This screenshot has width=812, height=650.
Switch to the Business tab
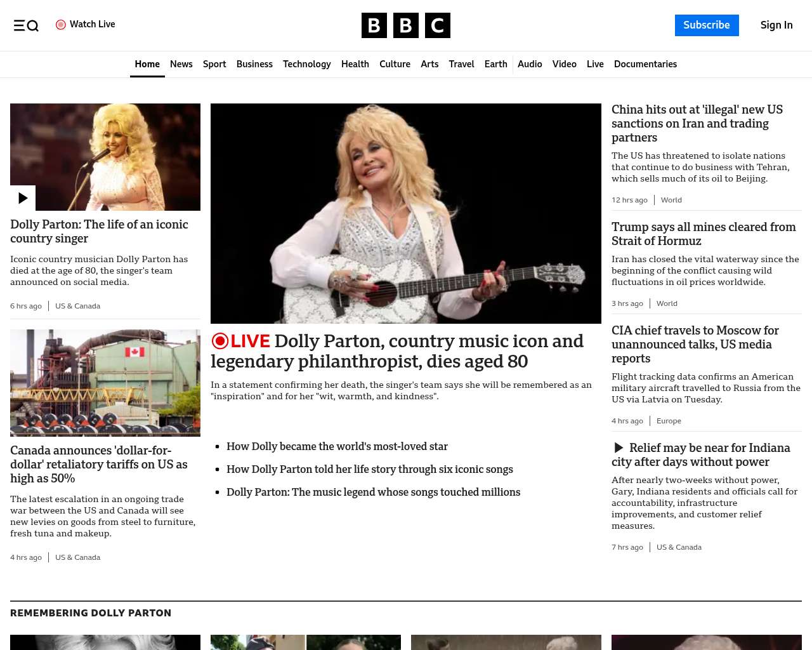pyautogui.click(x=254, y=64)
